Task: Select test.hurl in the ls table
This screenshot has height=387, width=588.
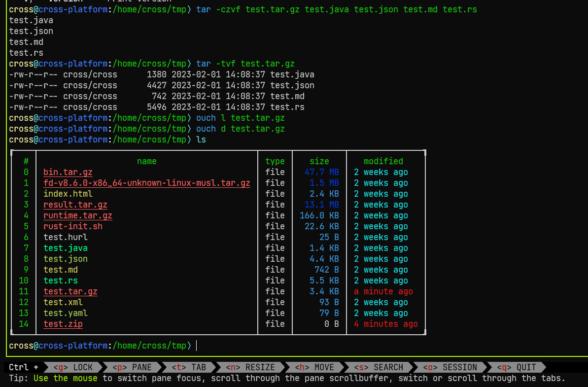Action: [66, 237]
